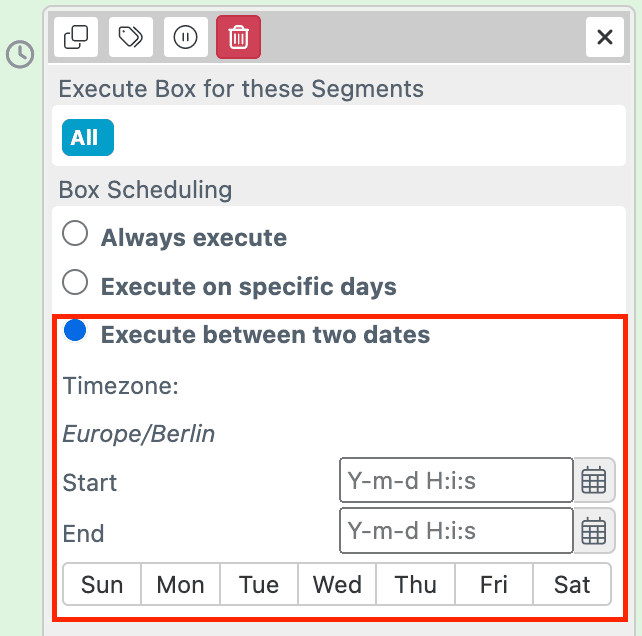Open the tags icon button
Screen dimensions: 642x636
tap(130, 38)
